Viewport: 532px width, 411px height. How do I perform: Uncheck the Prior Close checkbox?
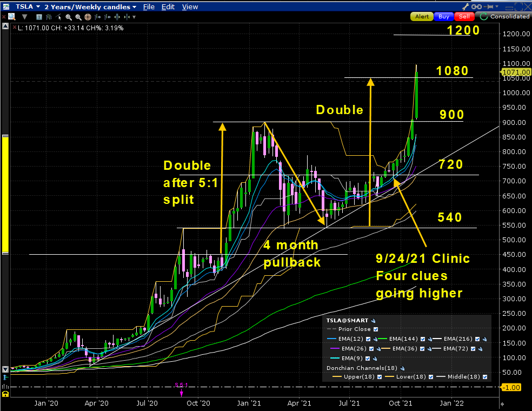coord(376,329)
